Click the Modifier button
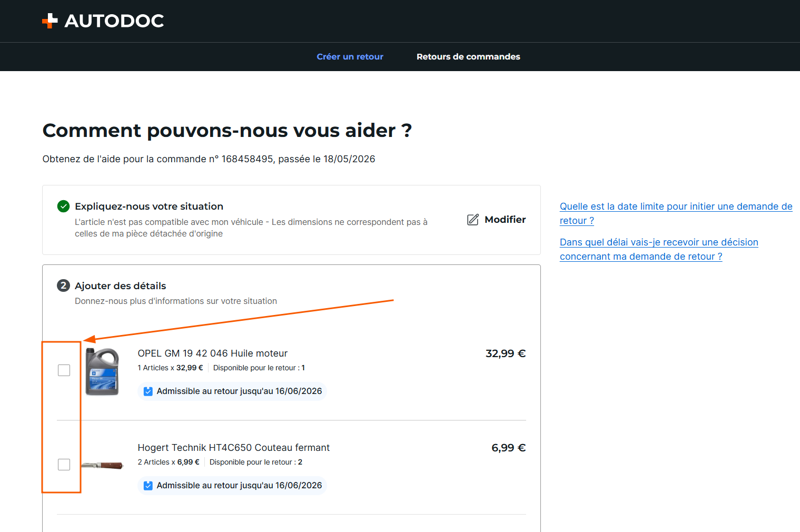Image resolution: width=800 pixels, height=532 pixels. pos(496,220)
